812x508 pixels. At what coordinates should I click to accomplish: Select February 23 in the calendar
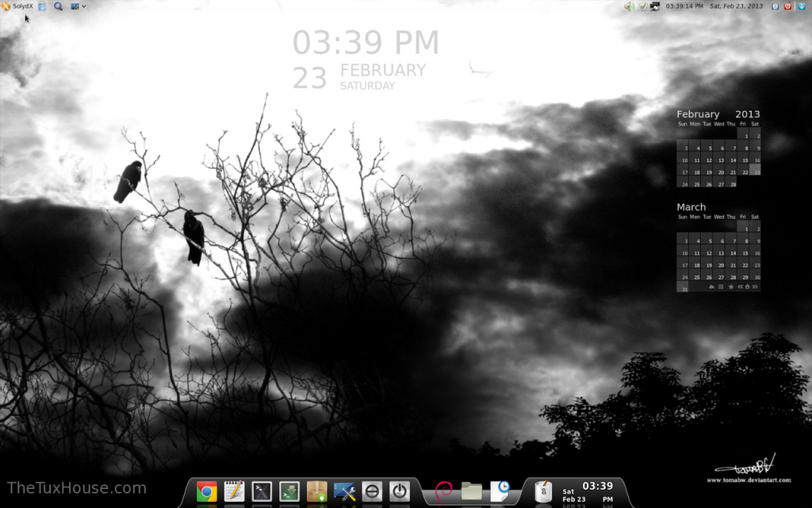(755, 170)
